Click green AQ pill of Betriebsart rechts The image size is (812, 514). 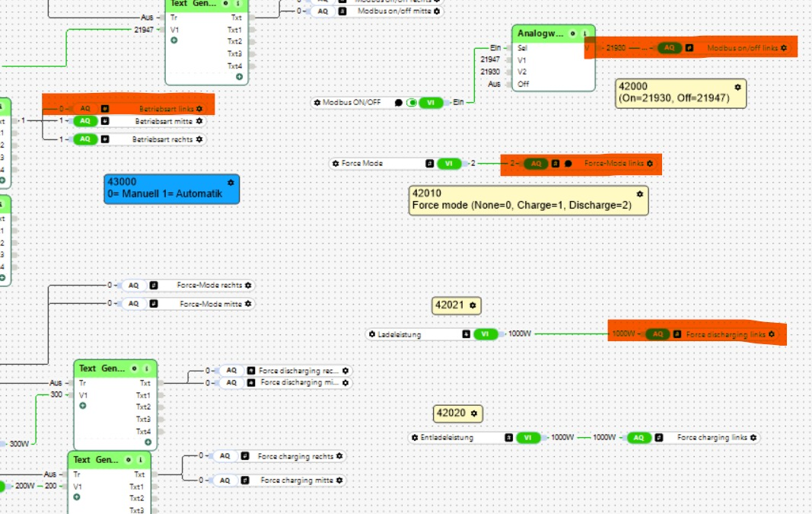(85, 139)
